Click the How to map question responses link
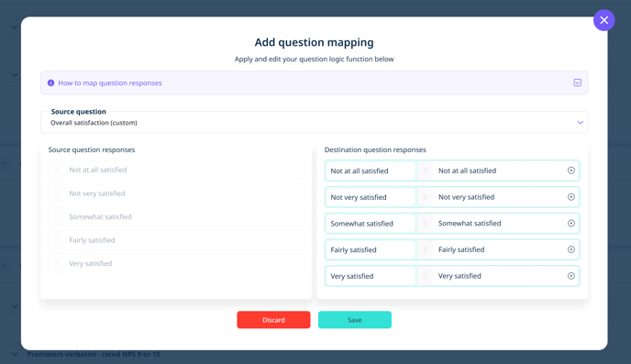Viewport: 631px width, 364px height. pos(110,83)
